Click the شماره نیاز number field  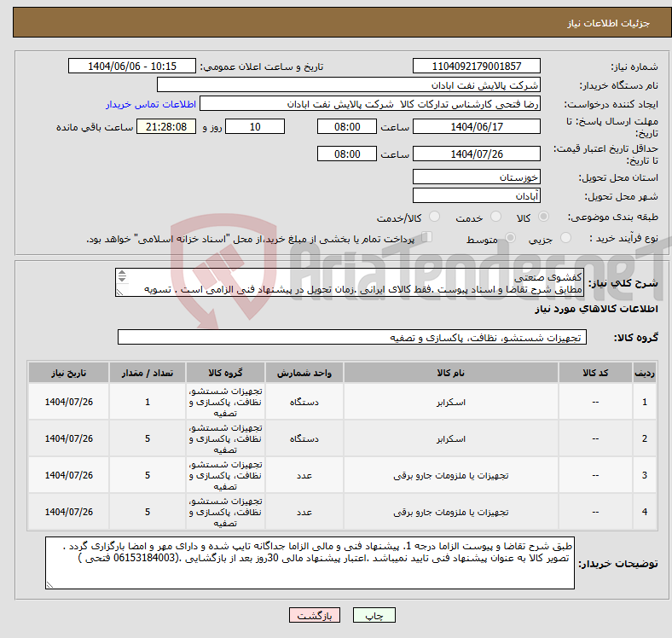pos(477,67)
